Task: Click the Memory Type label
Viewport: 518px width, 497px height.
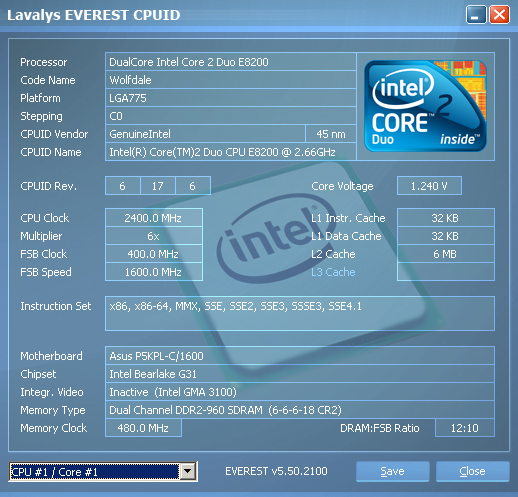Action: click(x=53, y=410)
